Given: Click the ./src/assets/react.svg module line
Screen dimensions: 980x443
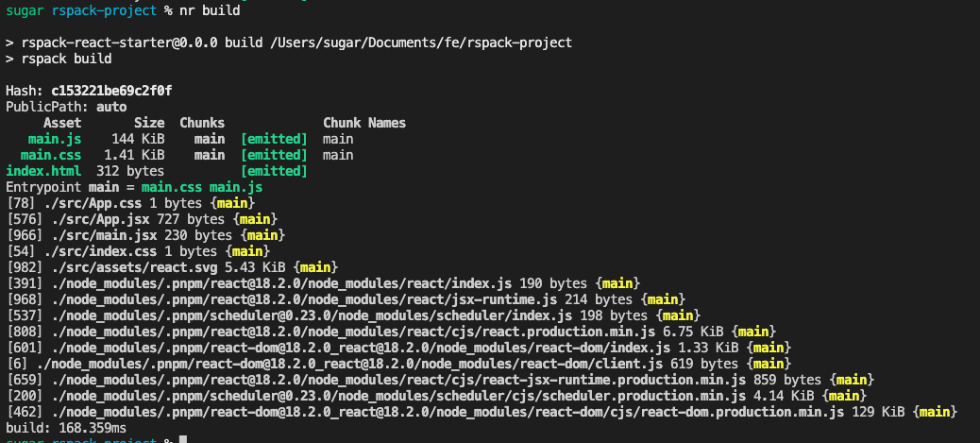Looking at the screenshot, I should [x=172, y=267].
